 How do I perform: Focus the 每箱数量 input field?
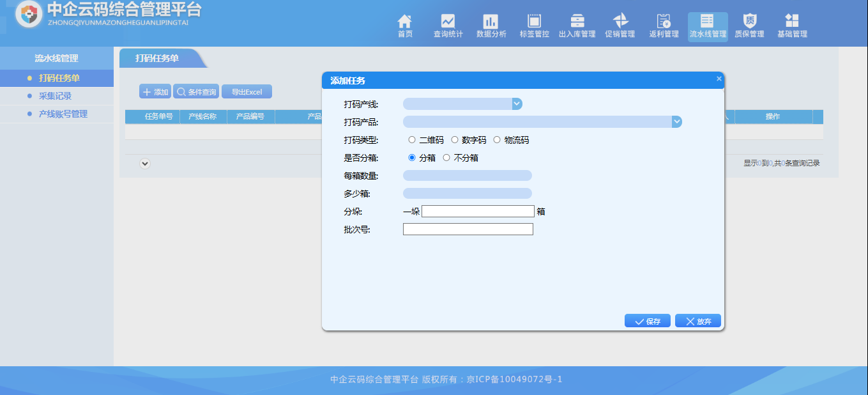[468, 176]
